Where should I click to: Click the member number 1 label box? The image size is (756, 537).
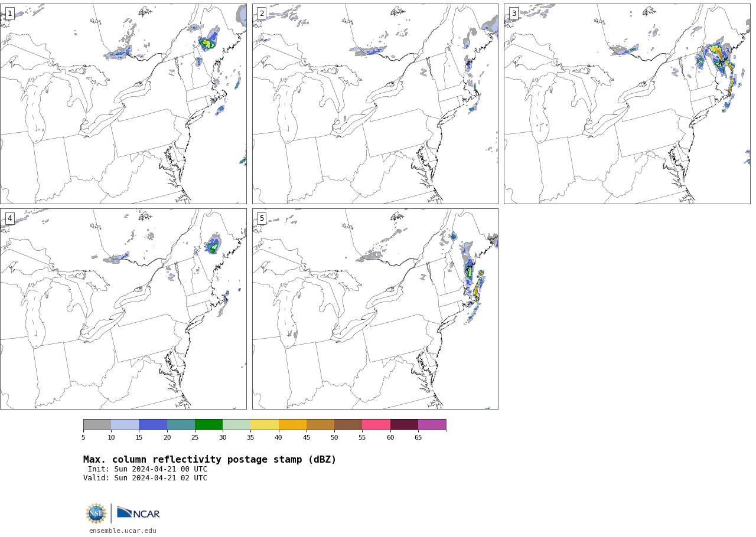pyautogui.click(x=9, y=14)
